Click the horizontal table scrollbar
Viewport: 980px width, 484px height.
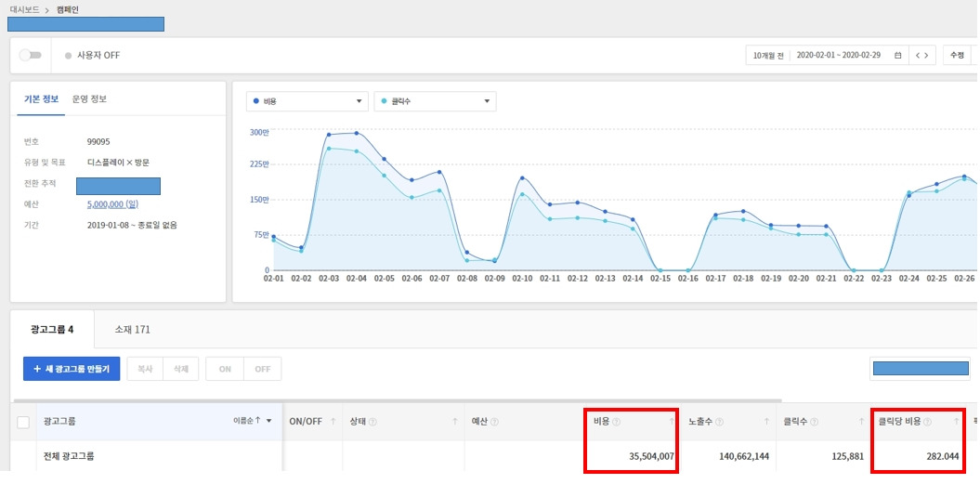(x=398, y=400)
